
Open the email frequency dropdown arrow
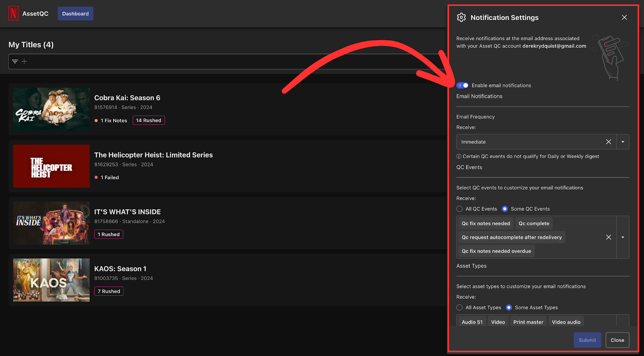(x=623, y=142)
